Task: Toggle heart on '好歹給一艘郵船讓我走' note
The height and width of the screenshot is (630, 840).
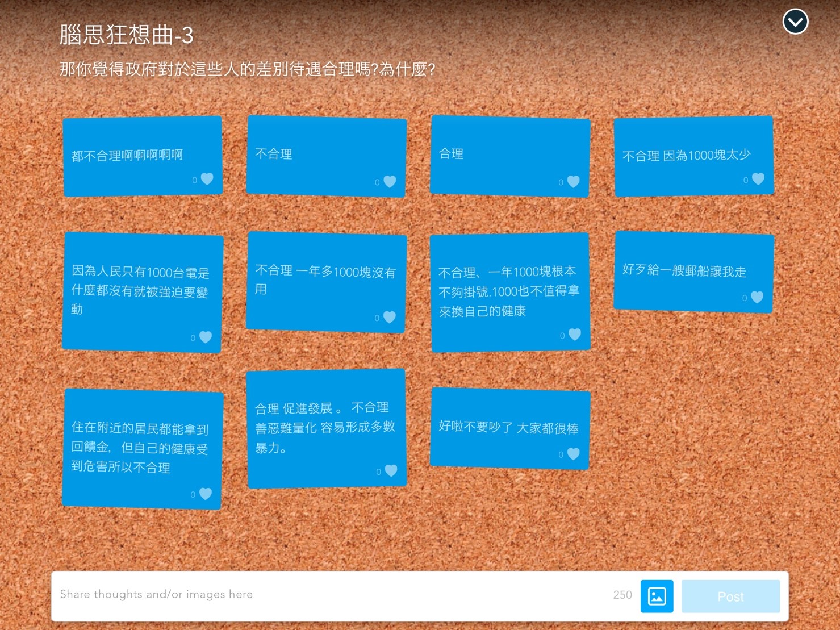Action: [757, 297]
